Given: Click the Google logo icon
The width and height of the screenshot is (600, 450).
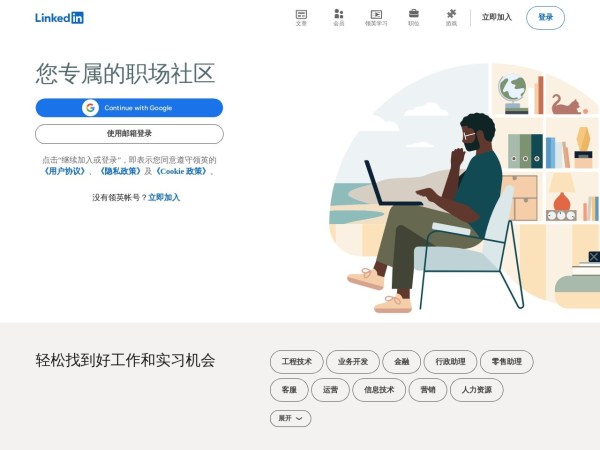Looking at the screenshot, I should [x=90, y=108].
